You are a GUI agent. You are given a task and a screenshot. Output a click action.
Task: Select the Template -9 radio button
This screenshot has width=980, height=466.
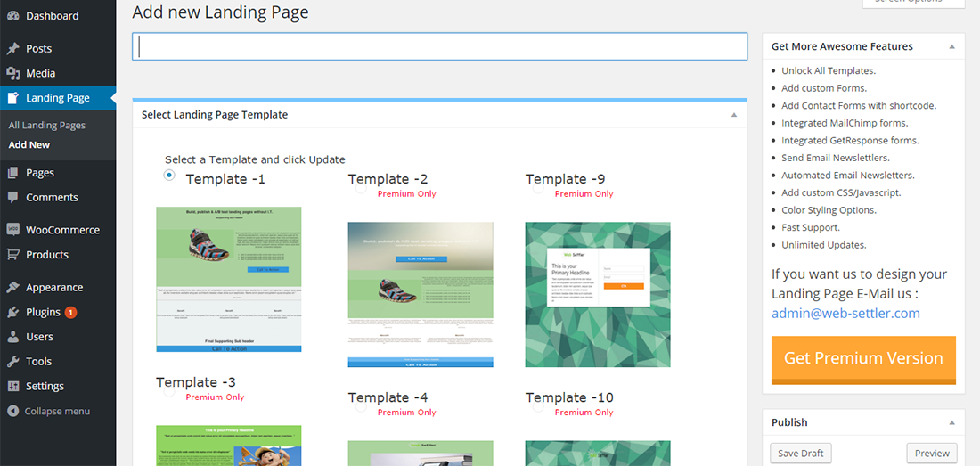[x=538, y=188]
